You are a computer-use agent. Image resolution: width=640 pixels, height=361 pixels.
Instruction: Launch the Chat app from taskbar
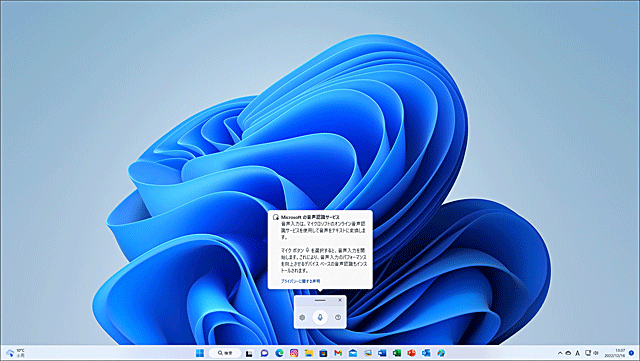pyautogui.click(x=264, y=353)
